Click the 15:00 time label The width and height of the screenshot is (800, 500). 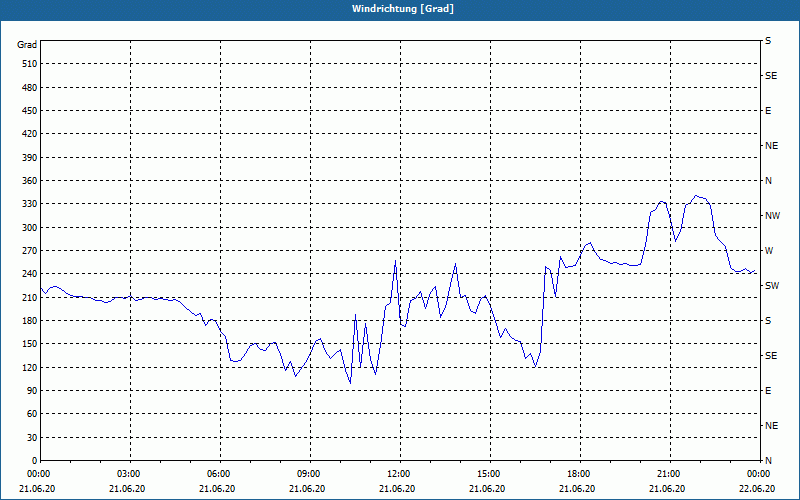487,473
